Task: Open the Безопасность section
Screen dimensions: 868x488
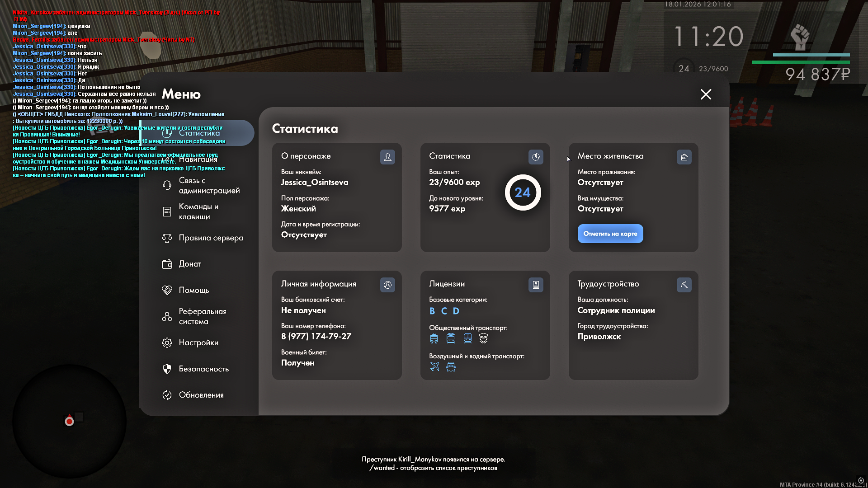Action: [x=203, y=369]
